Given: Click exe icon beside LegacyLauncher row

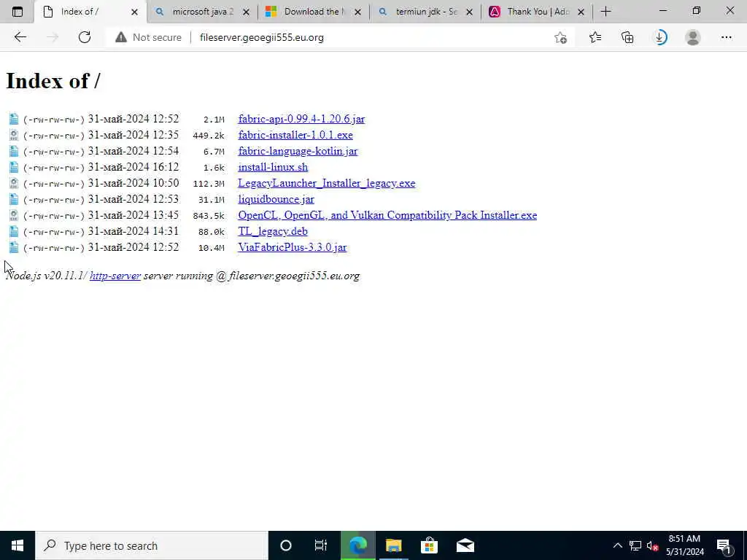Looking at the screenshot, I should tap(14, 183).
